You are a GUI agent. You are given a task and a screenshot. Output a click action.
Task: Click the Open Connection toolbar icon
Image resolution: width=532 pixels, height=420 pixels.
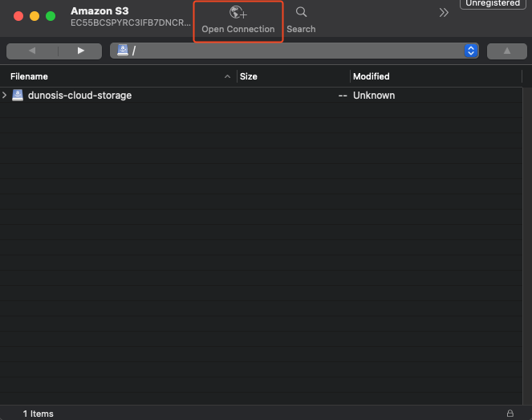tap(238, 13)
